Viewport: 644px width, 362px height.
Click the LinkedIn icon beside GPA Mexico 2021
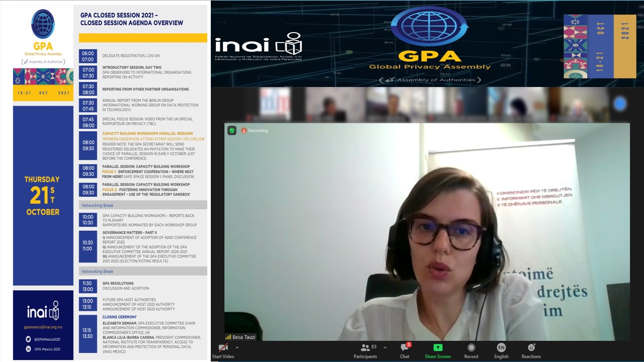pos(28,349)
